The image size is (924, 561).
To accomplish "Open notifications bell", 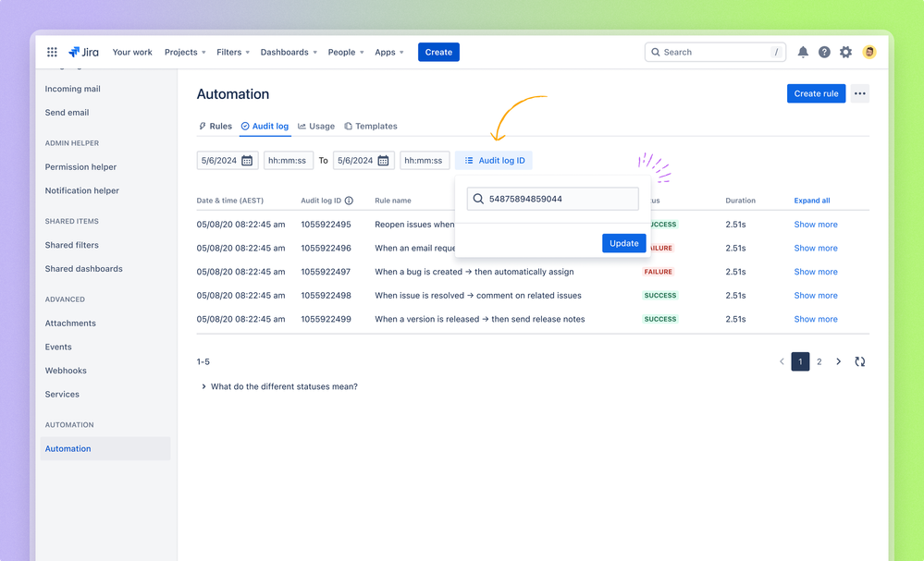I will tap(803, 52).
